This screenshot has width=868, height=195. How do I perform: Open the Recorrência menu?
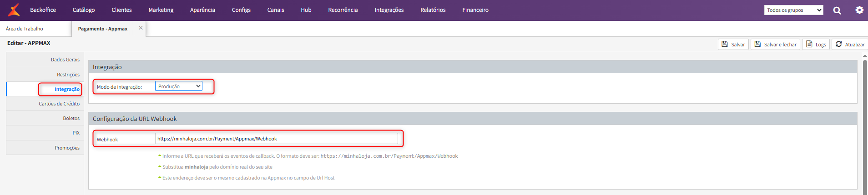(343, 10)
